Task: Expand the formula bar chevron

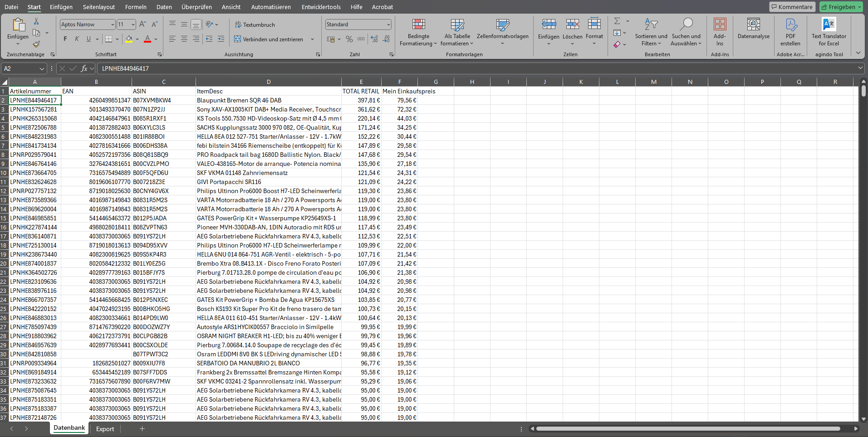Action: coord(860,68)
